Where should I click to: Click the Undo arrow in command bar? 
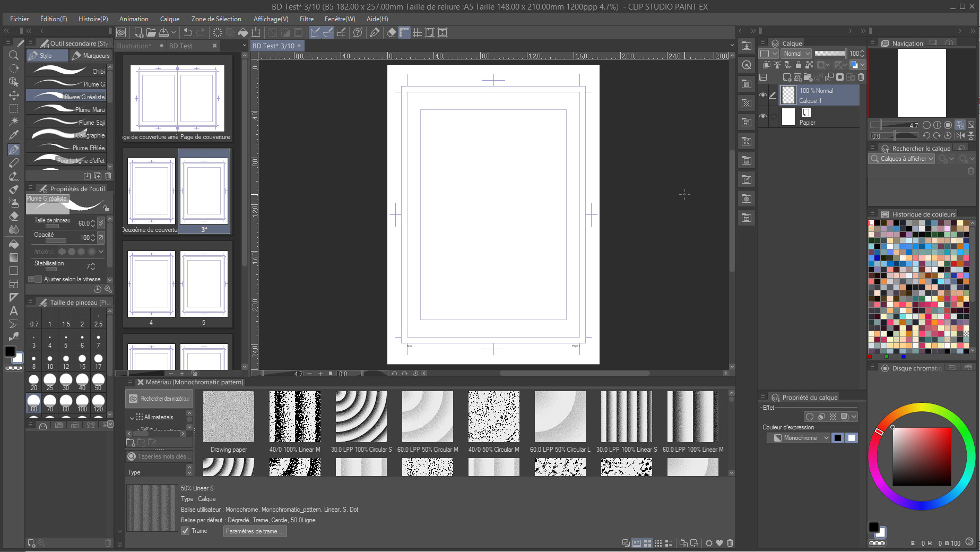point(188,32)
